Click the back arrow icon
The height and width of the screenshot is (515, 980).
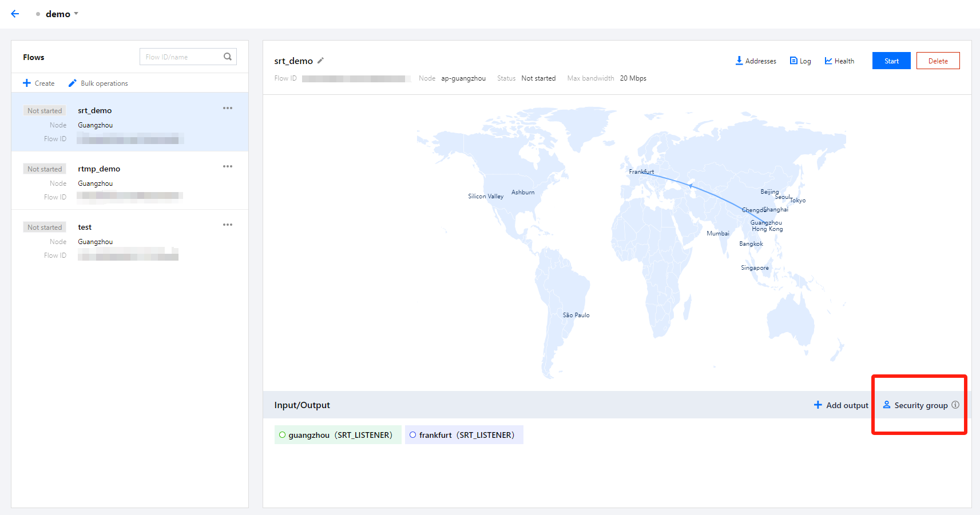pos(15,14)
